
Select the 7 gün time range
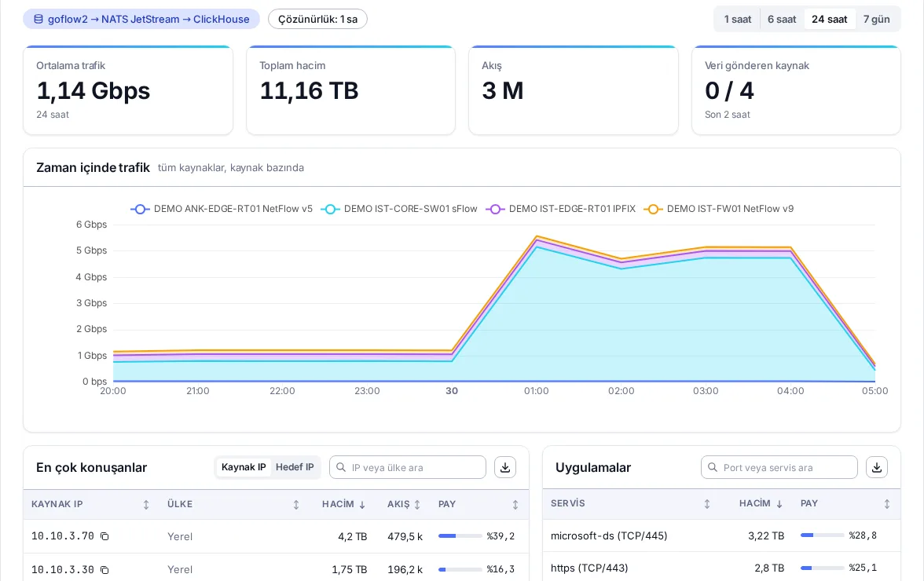[877, 20]
